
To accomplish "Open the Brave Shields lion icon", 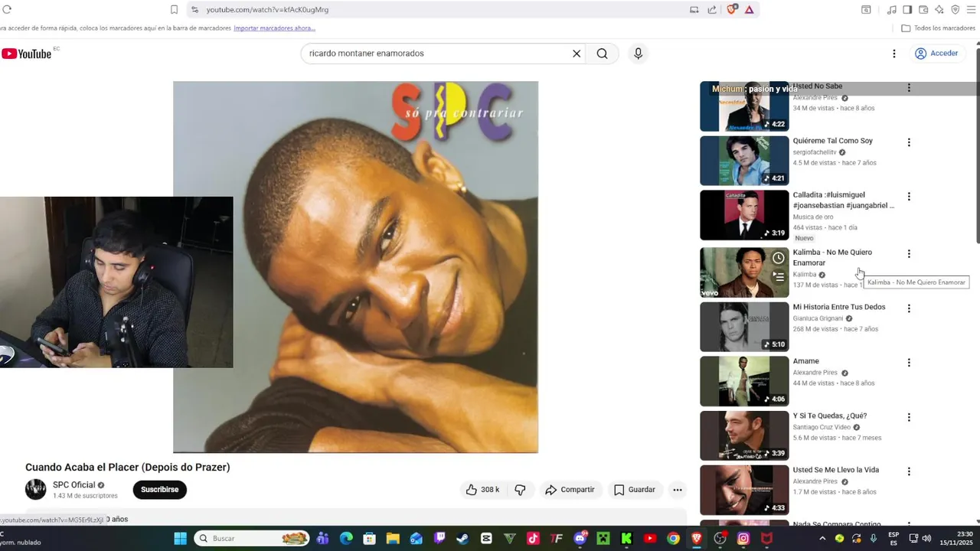I will click(732, 9).
